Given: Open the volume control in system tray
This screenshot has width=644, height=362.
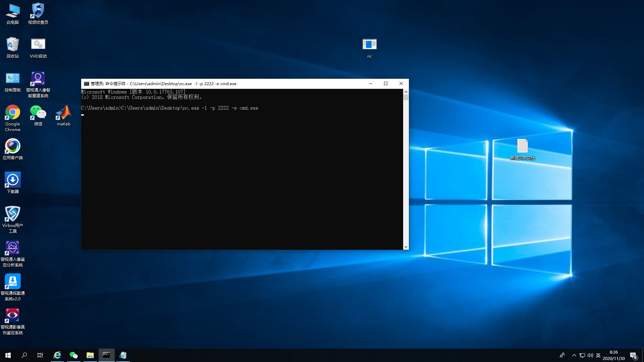Looking at the screenshot, I should tap(590, 355).
